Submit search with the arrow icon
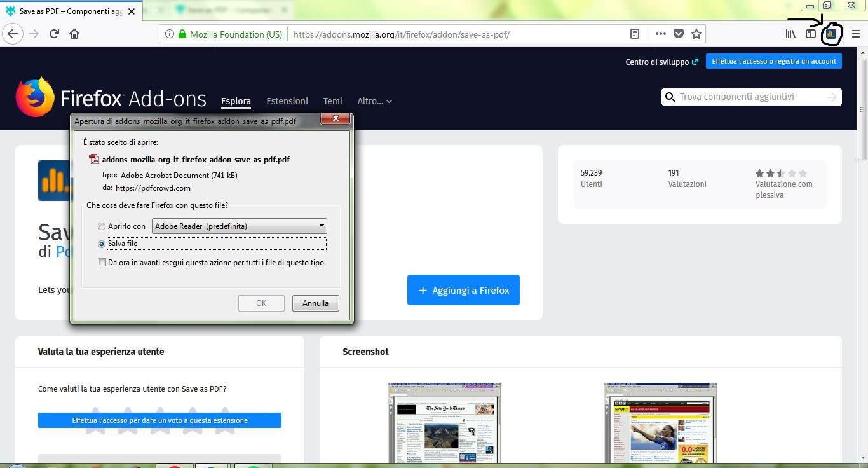Viewport: 868px width, 468px height. click(x=832, y=97)
